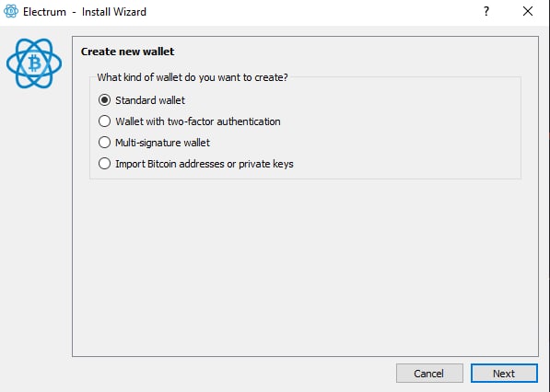The height and width of the screenshot is (392, 550).
Task: Click the 'Standard wallet' label text
Action: [x=150, y=100]
